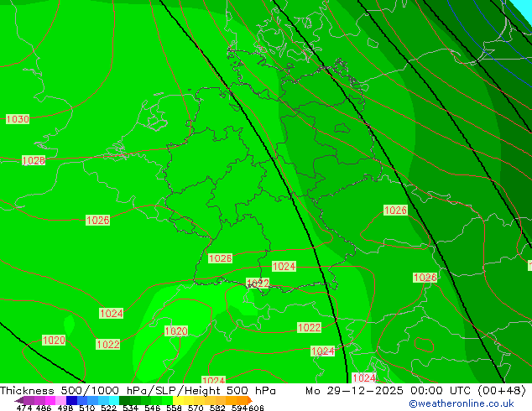The width and height of the screenshot is (532, 411).
Task: Click the 522 legend value
Action: click(x=108, y=408)
